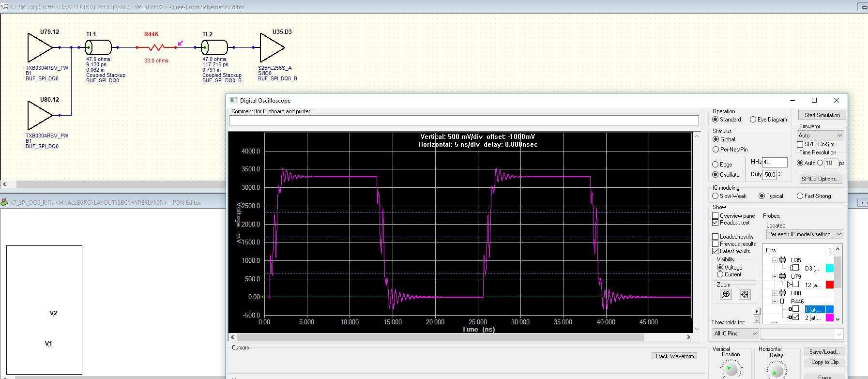
Task: Select Standard operation mode
Action: 715,120
